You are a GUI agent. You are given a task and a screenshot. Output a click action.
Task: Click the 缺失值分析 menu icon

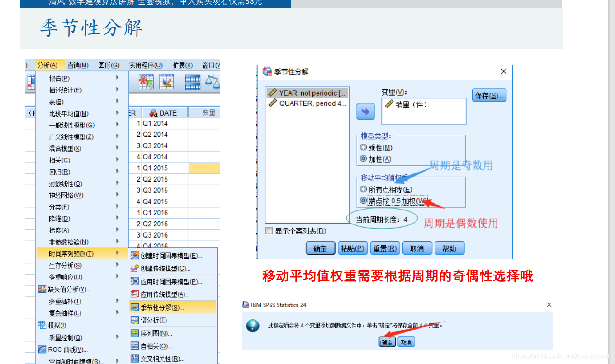coord(42,289)
